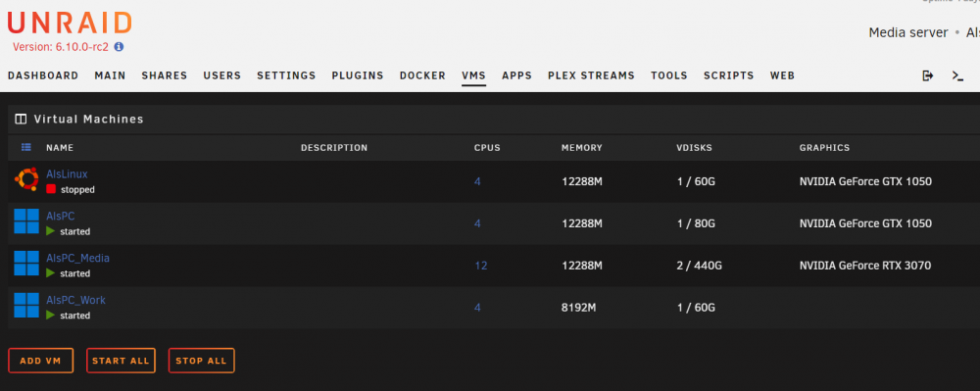Expand CPU count 4 for AlsPC
980x391 pixels.
point(477,223)
